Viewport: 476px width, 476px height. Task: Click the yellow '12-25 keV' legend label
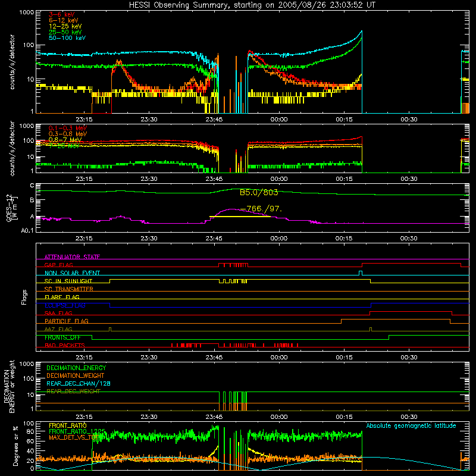tap(65, 26)
